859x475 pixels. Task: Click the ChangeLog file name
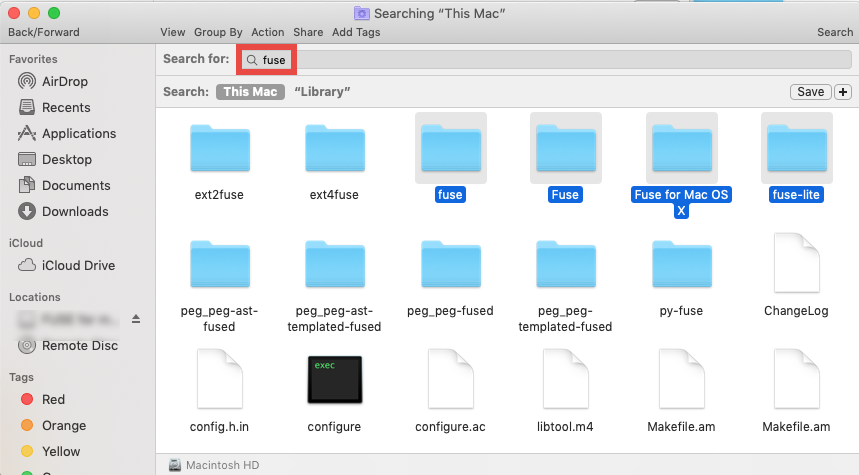point(796,311)
